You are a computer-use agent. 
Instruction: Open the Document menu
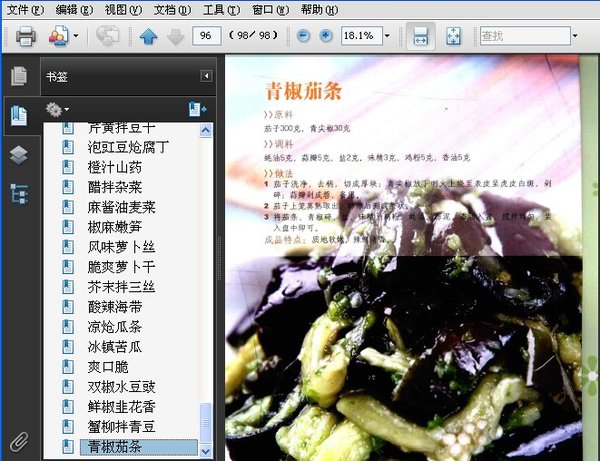172,10
